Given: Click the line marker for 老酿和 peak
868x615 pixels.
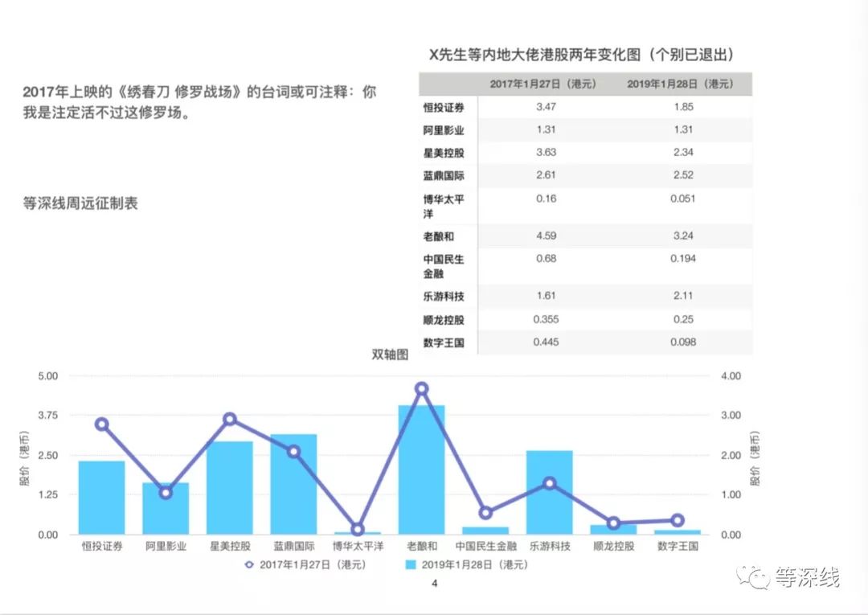Looking at the screenshot, I should [422, 388].
